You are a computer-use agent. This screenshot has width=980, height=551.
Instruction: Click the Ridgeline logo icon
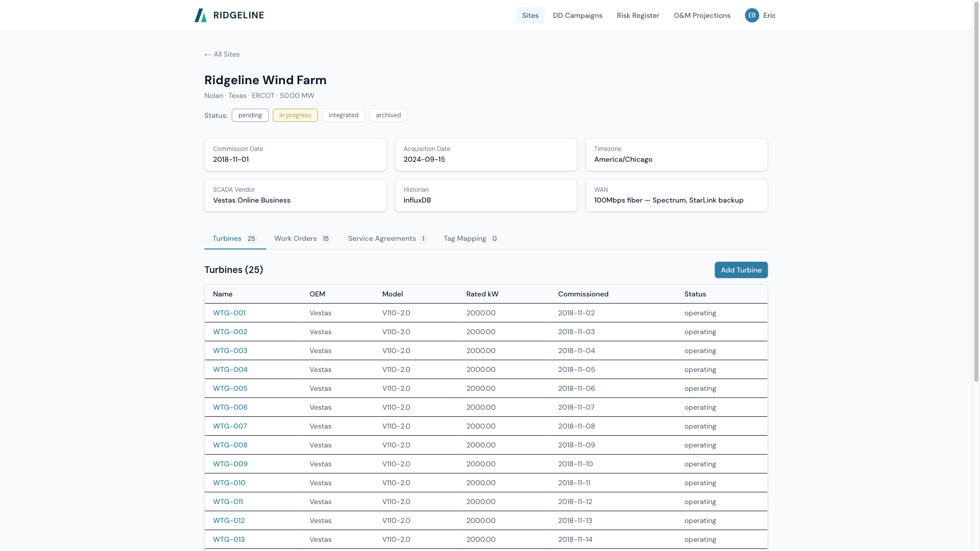(201, 15)
